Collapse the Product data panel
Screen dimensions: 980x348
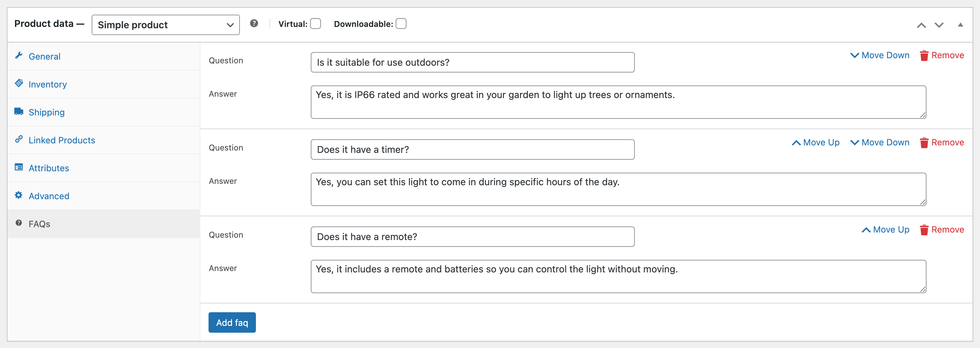tap(960, 25)
